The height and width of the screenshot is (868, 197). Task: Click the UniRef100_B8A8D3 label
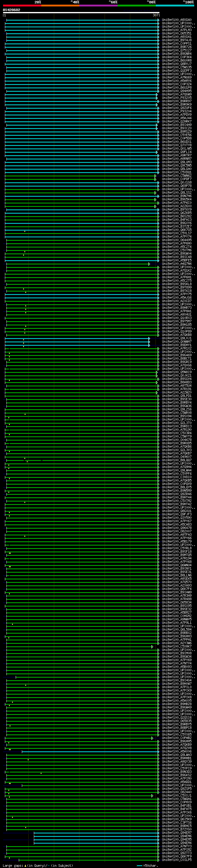(x=176, y=382)
